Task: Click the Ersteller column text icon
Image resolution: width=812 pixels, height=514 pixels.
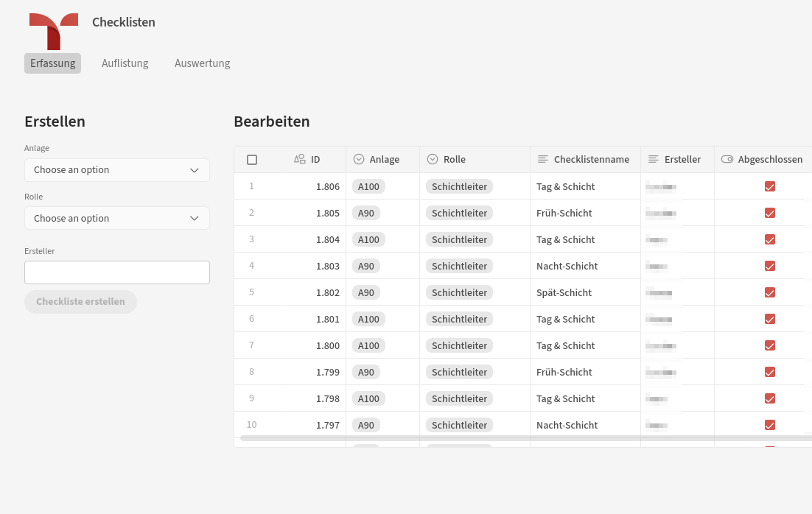Action: coord(654,159)
